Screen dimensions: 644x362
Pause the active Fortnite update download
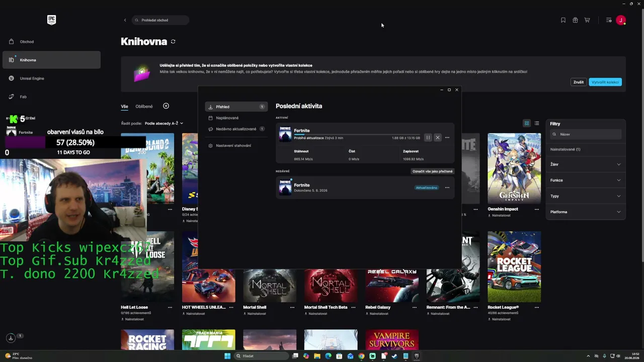[x=428, y=138]
